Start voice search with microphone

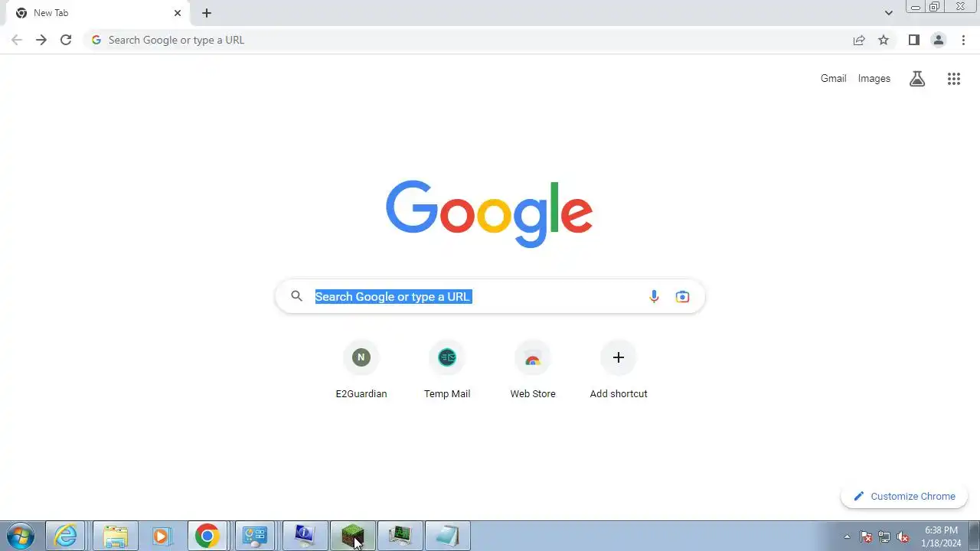[x=654, y=296]
